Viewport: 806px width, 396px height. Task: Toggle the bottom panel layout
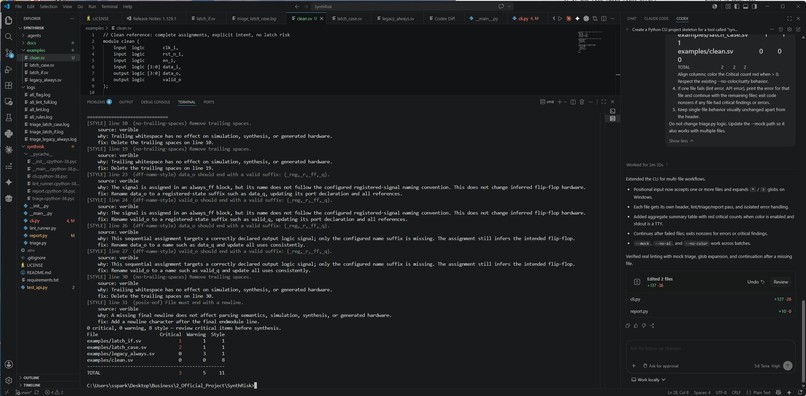point(746,7)
